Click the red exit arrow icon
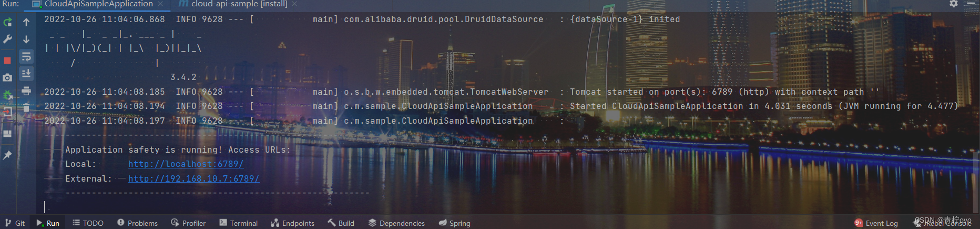This screenshot has width=980, height=229. tap(7, 112)
